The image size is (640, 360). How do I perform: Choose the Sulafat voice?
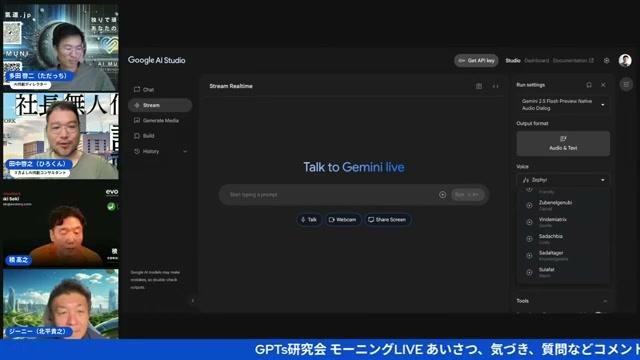click(x=563, y=272)
